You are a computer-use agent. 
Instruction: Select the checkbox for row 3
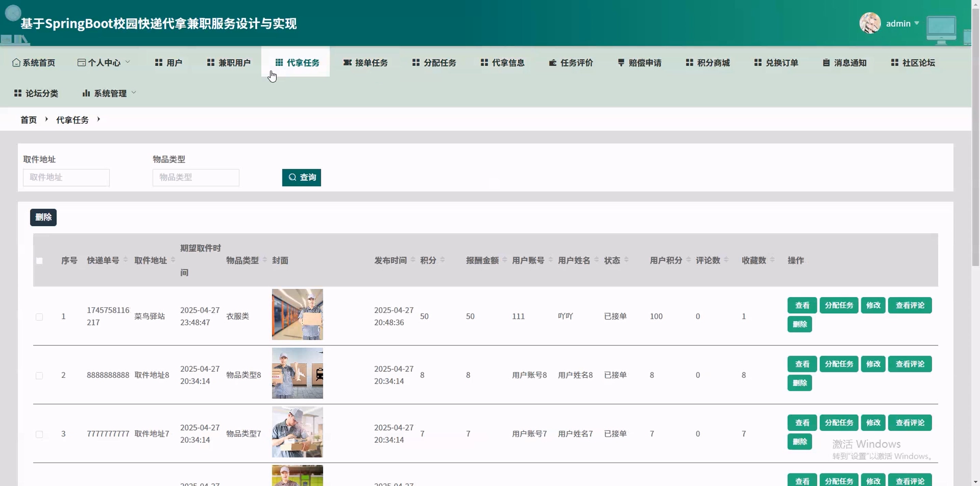(x=39, y=434)
